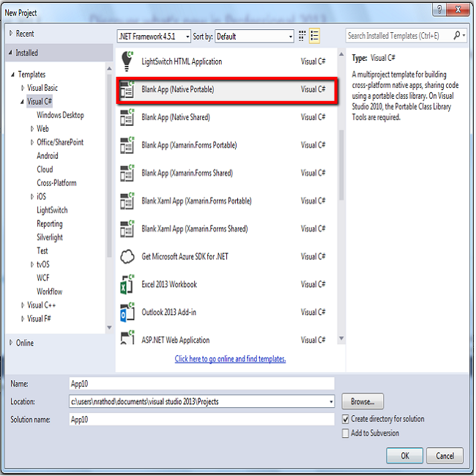Toggle Create directory for solution checkbox

point(346,420)
